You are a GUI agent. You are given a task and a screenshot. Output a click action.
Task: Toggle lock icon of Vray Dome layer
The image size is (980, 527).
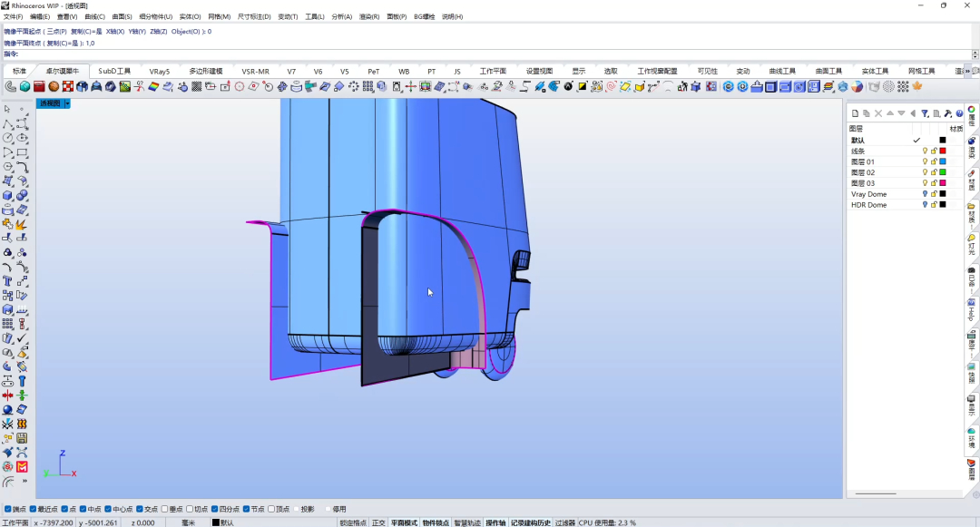click(934, 193)
